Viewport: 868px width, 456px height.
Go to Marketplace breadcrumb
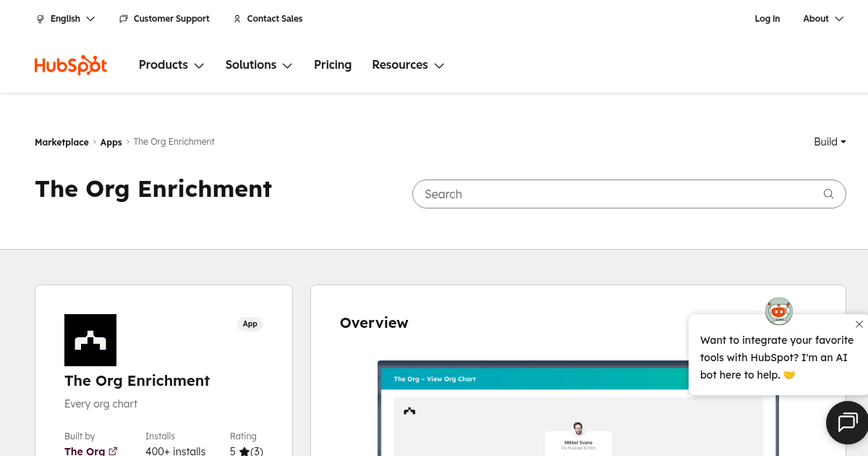(x=61, y=143)
